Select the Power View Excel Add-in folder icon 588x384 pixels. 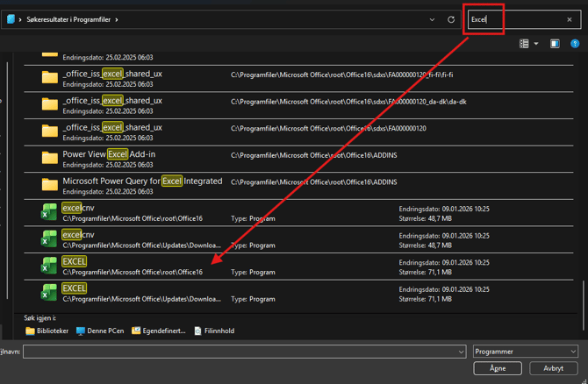[x=50, y=159]
